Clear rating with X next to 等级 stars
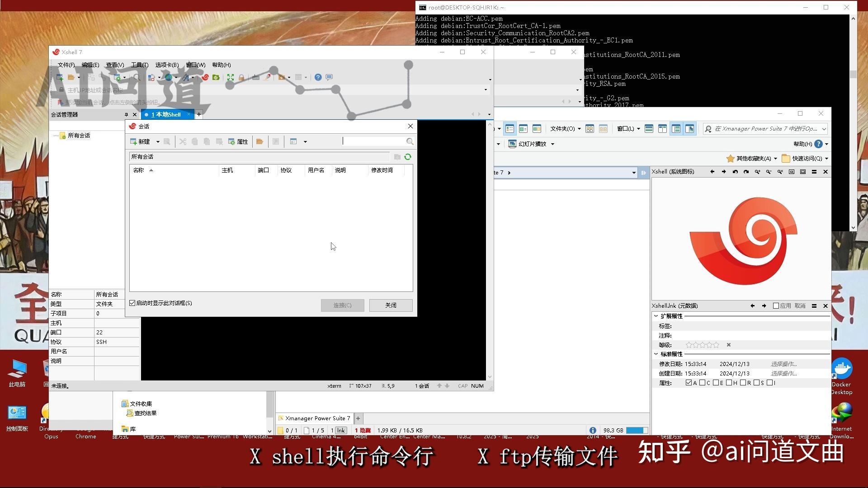Image resolution: width=868 pixels, height=488 pixels. pos(729,345)
